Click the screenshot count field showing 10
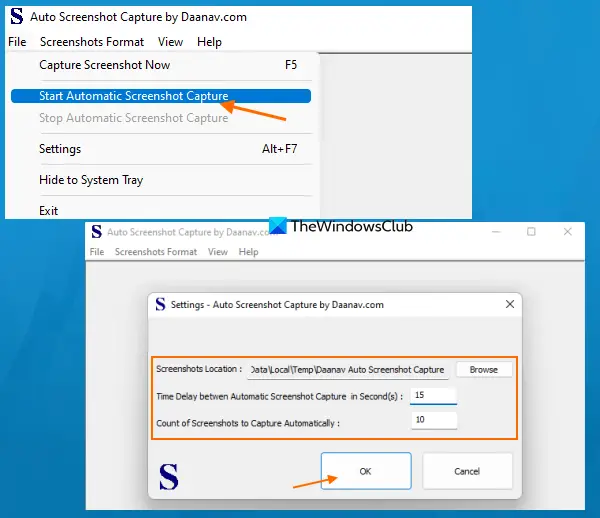Image resolution: width=600 pixels, height=518 pixels. pyautogui.click(x=434, y=420)
